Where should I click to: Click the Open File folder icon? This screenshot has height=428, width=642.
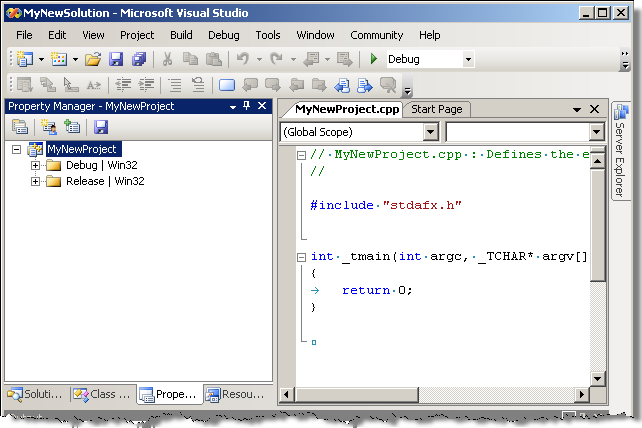(92, 60)
